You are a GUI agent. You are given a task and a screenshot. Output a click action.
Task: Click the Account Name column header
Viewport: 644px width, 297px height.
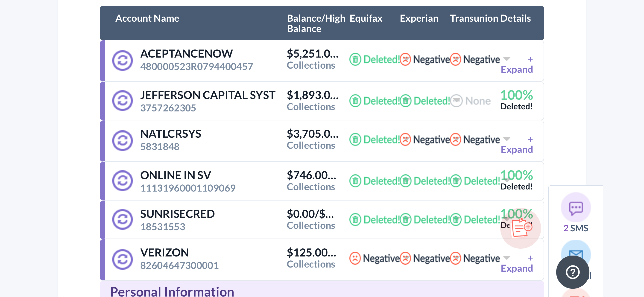147,18
